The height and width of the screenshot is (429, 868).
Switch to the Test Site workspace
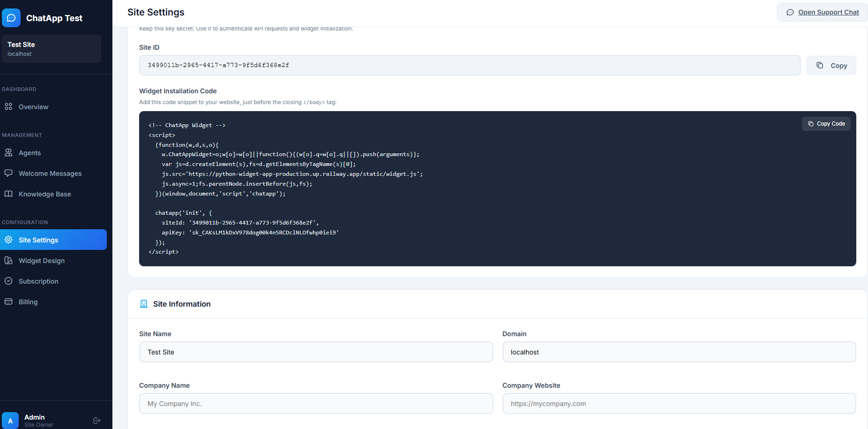[x=51, y=48]
